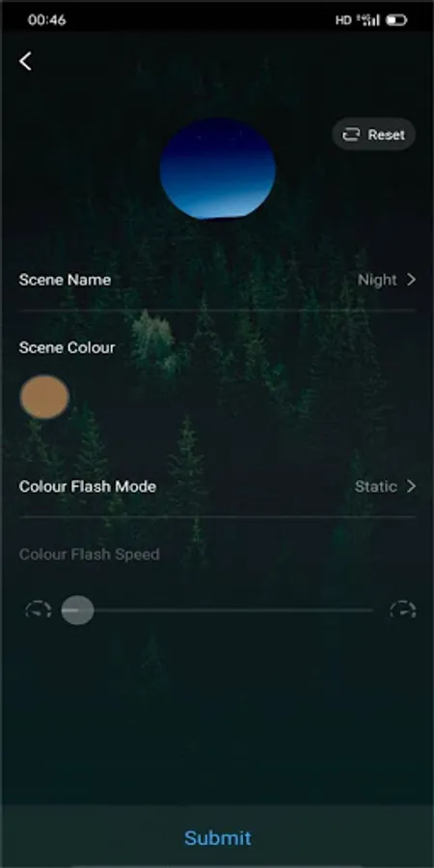The height and width of the screenshot is (868, 434).
Task: Tap the 00:46 clock in status bar
Action: tap(46, 20)
